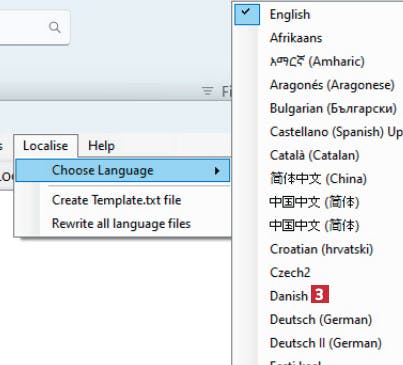
Task: Click Create Template.txt file
Action: pyautogui.click(x=116, y=200)
